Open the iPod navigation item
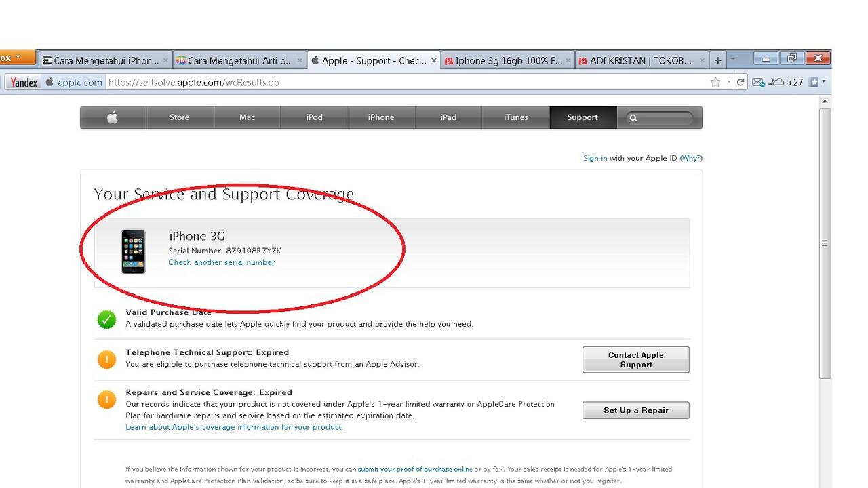The height and width of the screenshot is (488, 868). click(x=315, y=117)
